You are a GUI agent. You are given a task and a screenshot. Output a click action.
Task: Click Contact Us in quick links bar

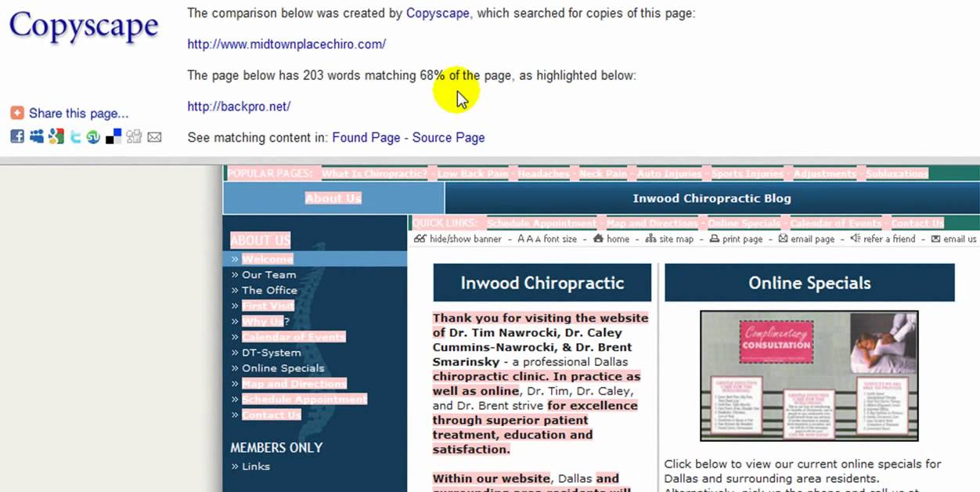pyautogui.click(x=917, y=223)
